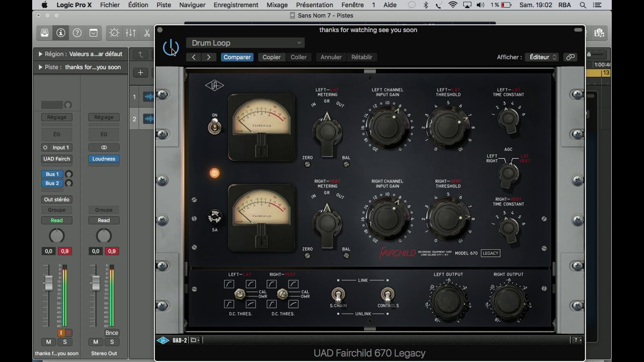Open the Loudness plug-in slot
This screenshot has height=362, width=644.
104,159
